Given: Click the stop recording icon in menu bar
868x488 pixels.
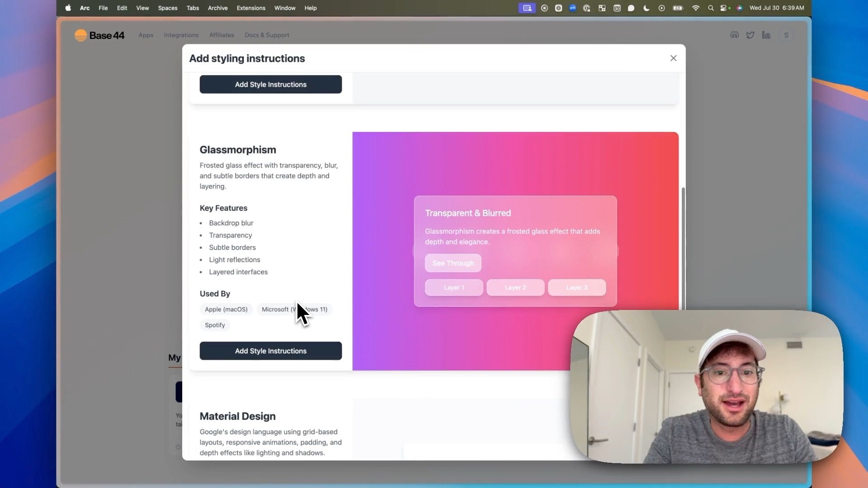Looking at the screenshot, I should [544, 8].
